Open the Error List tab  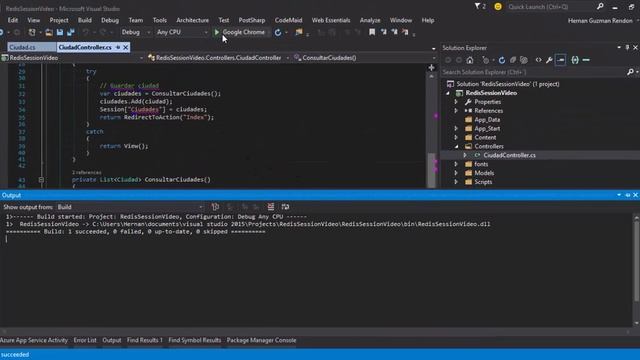point(85,340)
